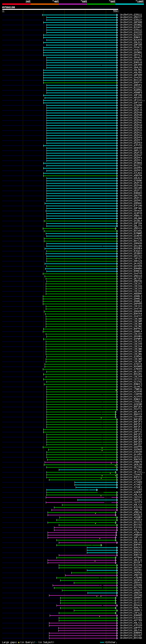The image size is (146, 644).
Task: Open hit UniRef100_O49561
Action: [131, 572]
